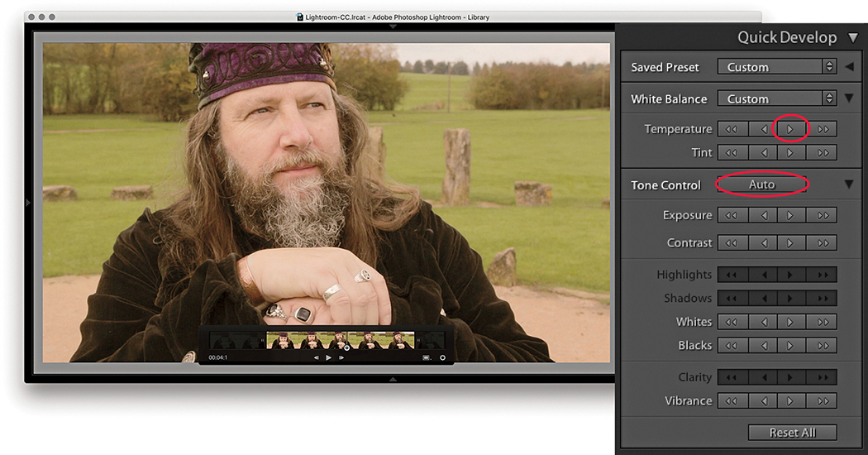The height and width of the screenshot is (455, 868).
Task: Open the Saved Preset dropdown
Action: 776,67
